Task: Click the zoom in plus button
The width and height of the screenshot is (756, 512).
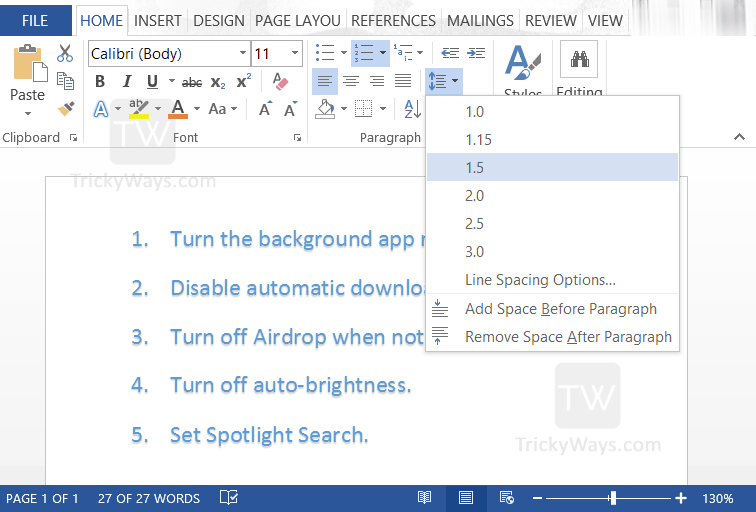Action: coord(681,498)
